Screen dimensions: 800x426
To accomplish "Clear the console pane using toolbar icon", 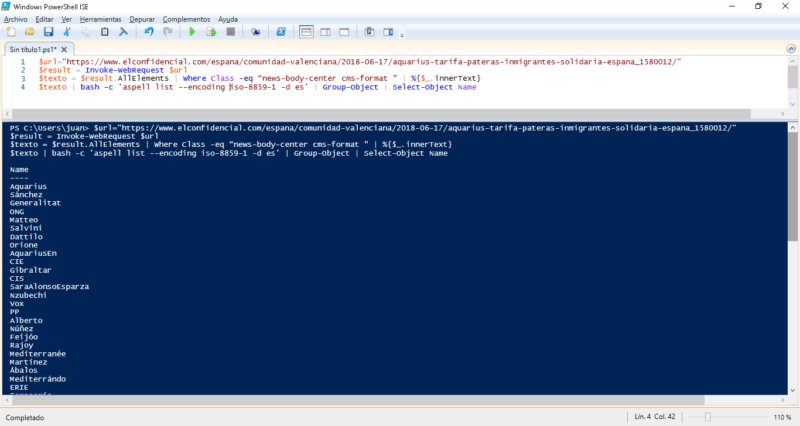I will point(123,32).
